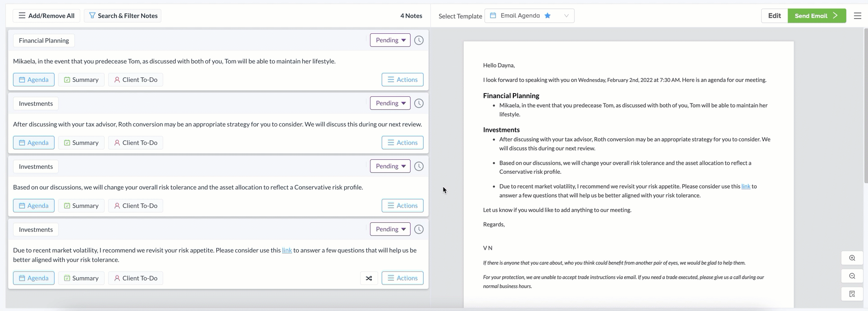Click the Edit button

[774, 16]
